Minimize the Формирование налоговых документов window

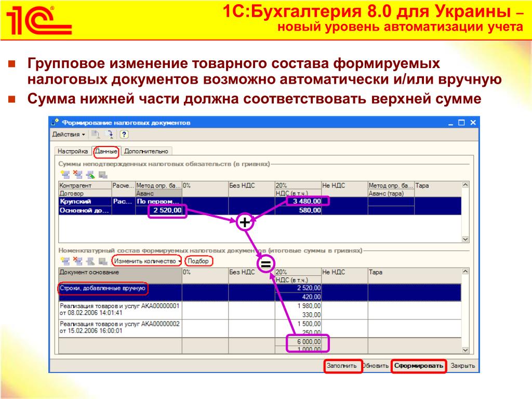(450, 123)
